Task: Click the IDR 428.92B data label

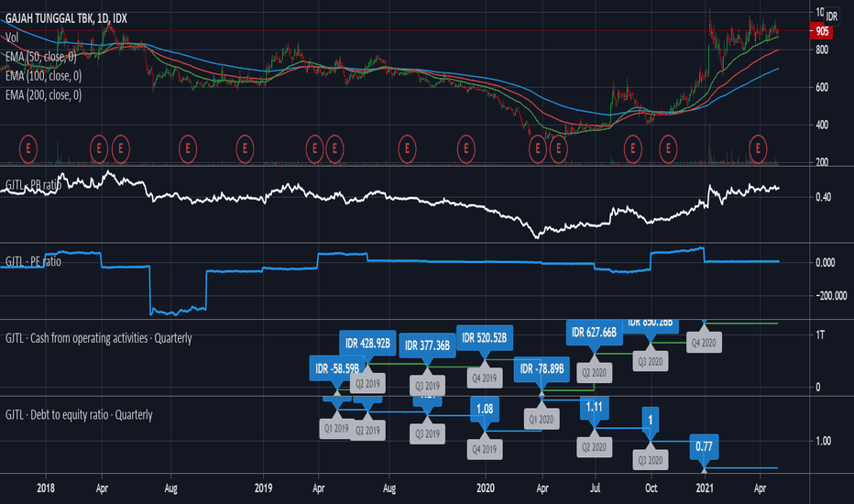Action: (x=367, y=344)
